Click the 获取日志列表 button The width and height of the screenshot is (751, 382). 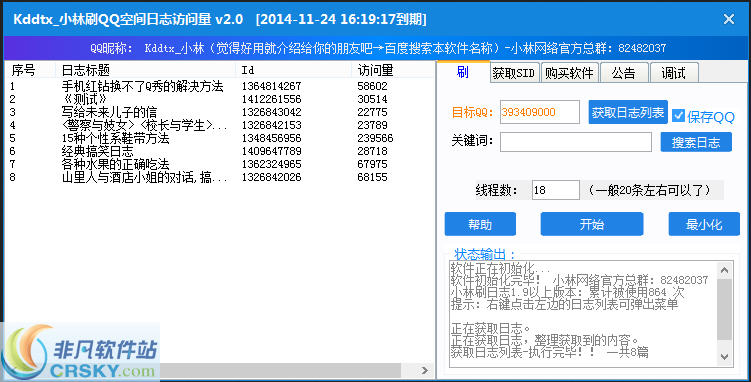tap(628, 112)
